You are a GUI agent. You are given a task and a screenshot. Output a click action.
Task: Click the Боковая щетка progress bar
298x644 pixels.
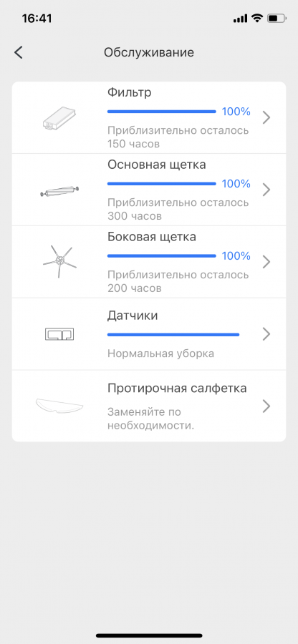tap(162, 256)
